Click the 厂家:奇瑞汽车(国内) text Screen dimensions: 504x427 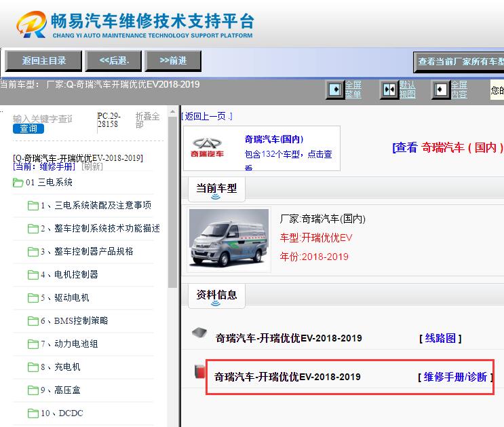click(323, 219)
